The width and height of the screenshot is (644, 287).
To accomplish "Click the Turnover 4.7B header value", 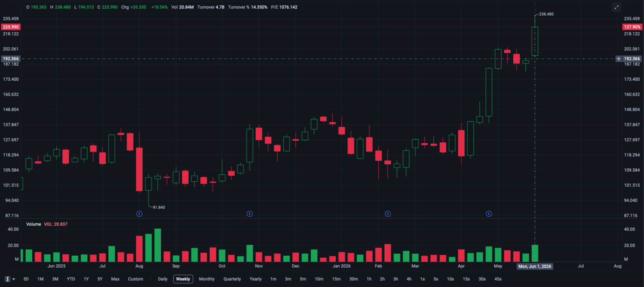I will 211,7.
